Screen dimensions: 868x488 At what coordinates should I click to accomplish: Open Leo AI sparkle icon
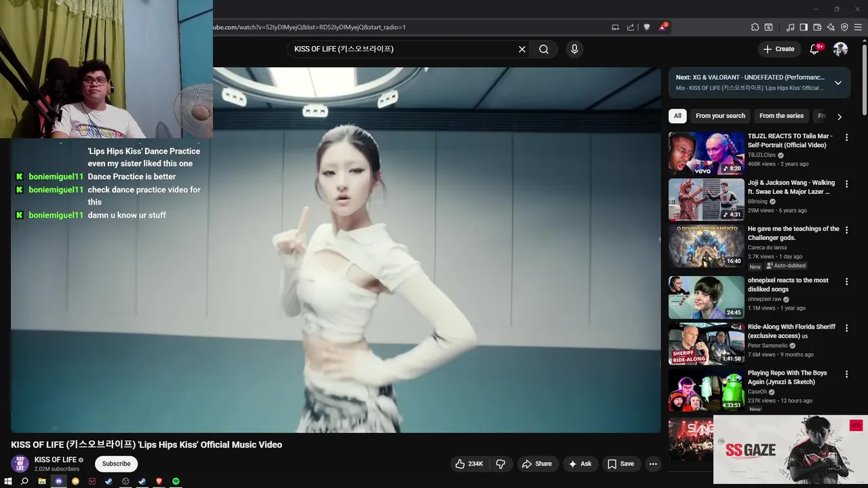point(831,27)
